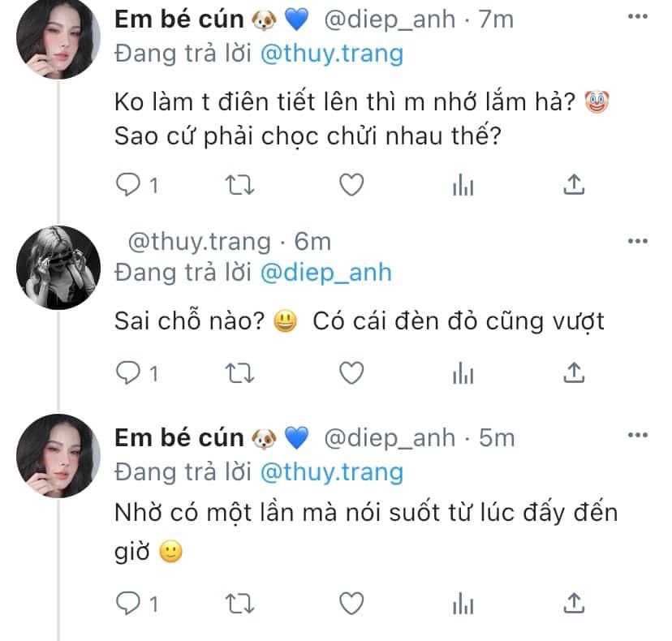
Task: Reply to thuy.trang's red light tweet
Action: (x=128, y=372)
